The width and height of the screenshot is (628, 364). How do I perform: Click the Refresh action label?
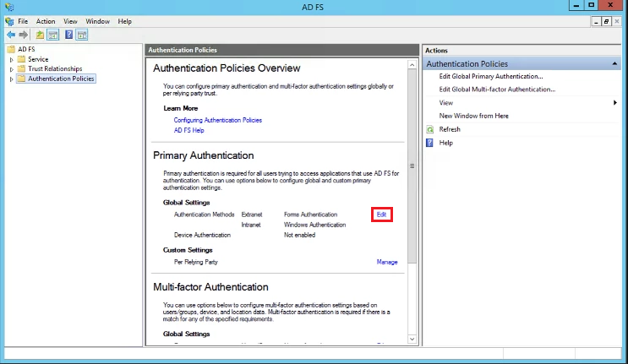point(450,129)
